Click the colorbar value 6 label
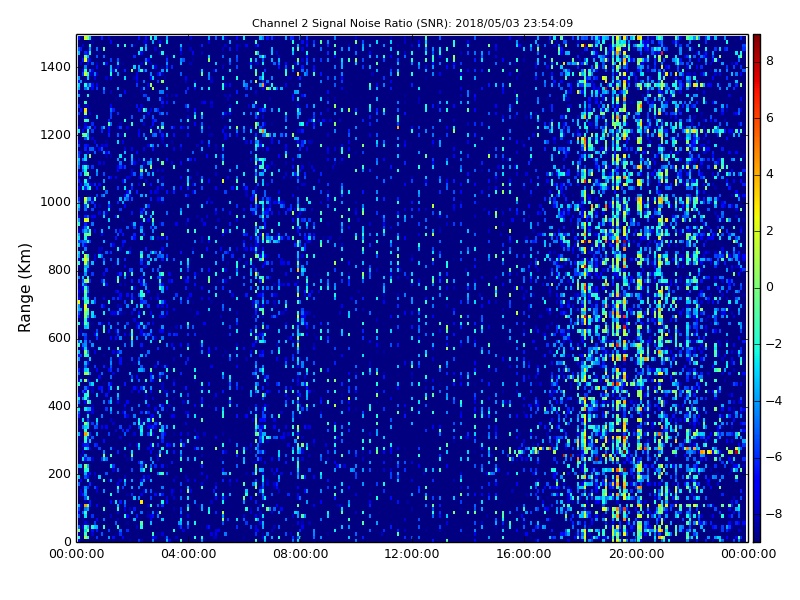The height and width of the screenshot is (600, 800). (x=770, y=118)
